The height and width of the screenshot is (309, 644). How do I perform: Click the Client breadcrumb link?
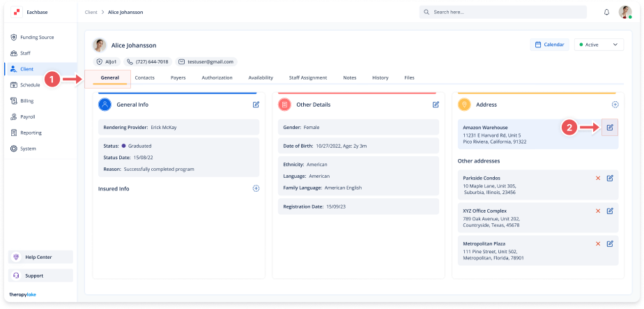[x=91, y=13]
